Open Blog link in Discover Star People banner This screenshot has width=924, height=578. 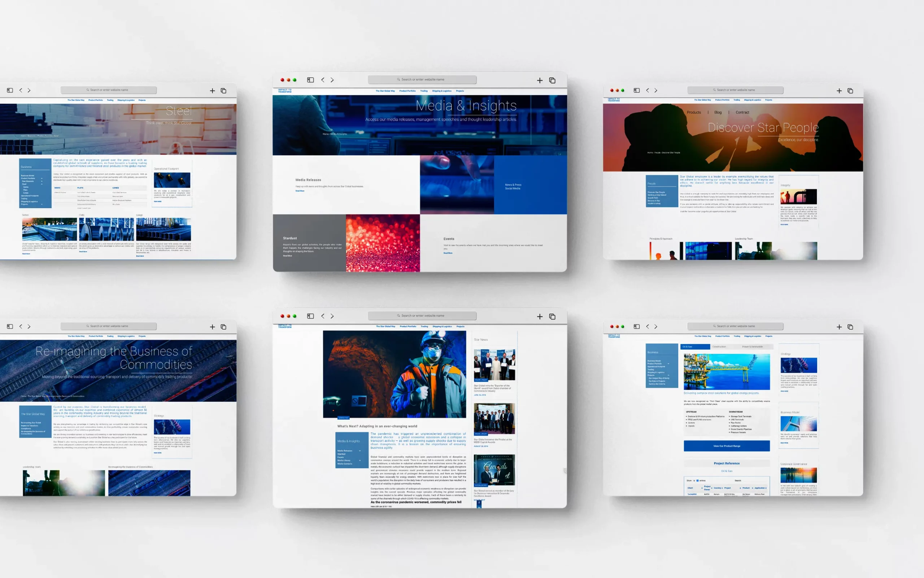click(x=718, y=112)
